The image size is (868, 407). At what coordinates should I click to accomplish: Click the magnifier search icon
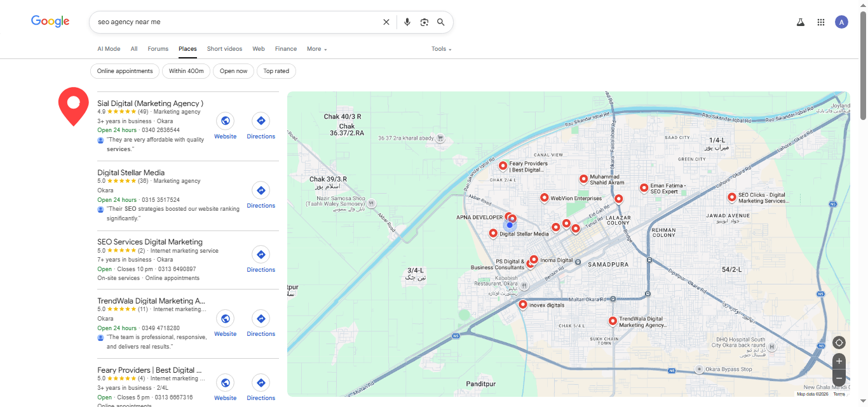(441, 22)
